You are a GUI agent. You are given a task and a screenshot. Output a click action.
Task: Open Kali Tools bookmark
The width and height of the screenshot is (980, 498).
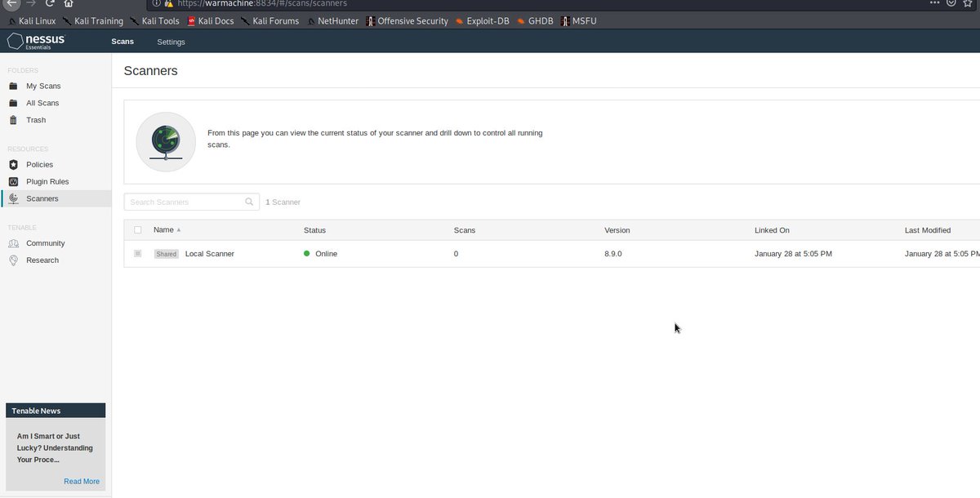point(154,20)
